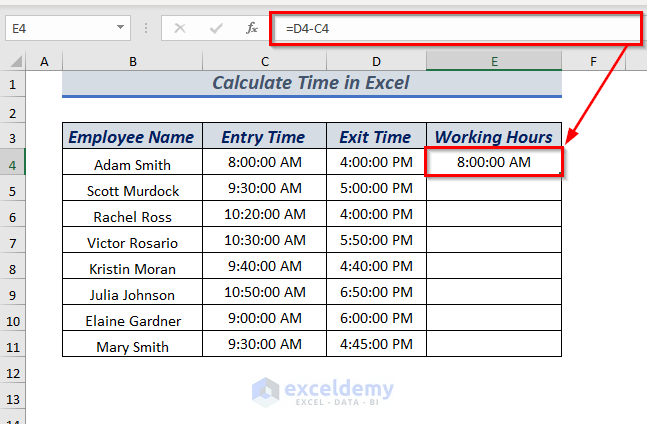Select column E header
The height and width of the screenshot is (424, 647).
(494, 61)
